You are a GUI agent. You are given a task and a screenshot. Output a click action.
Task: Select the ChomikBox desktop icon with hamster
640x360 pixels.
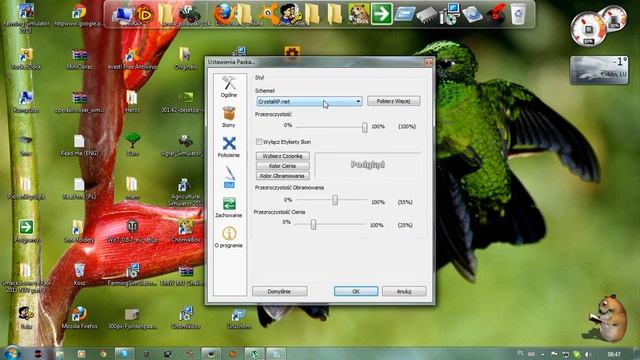[x=185, y=232]
